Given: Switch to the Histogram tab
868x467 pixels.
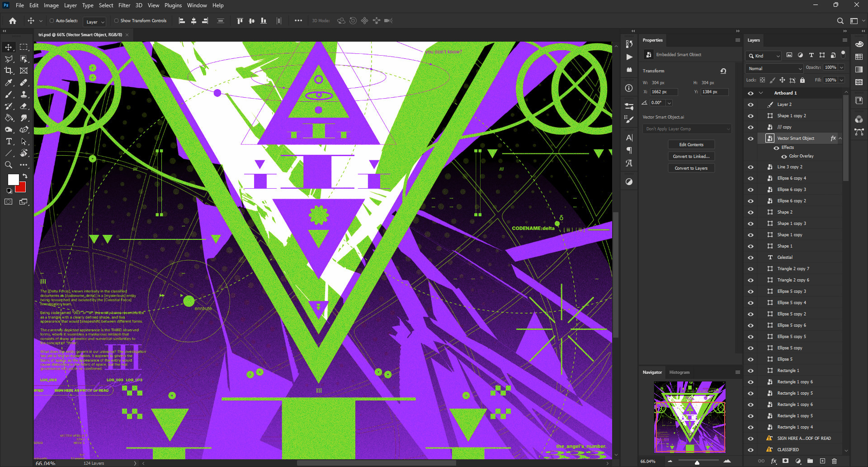Looking at the screenshot, I should [679, 372].
